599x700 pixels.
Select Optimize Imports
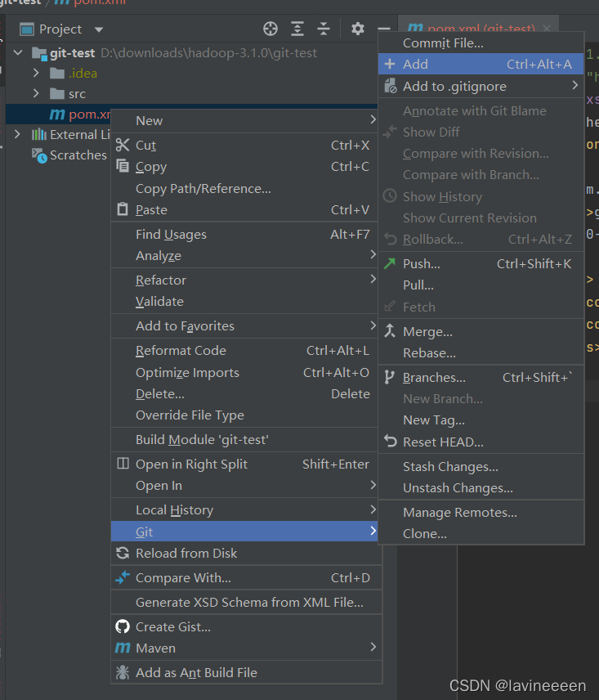244,372
